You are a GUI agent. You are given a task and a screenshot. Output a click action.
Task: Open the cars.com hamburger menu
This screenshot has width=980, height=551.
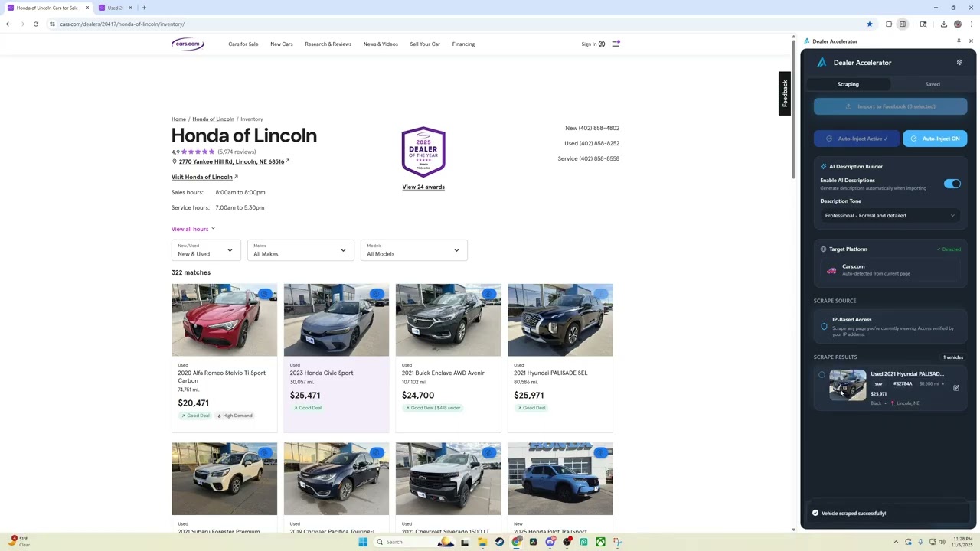pos(616,44)
